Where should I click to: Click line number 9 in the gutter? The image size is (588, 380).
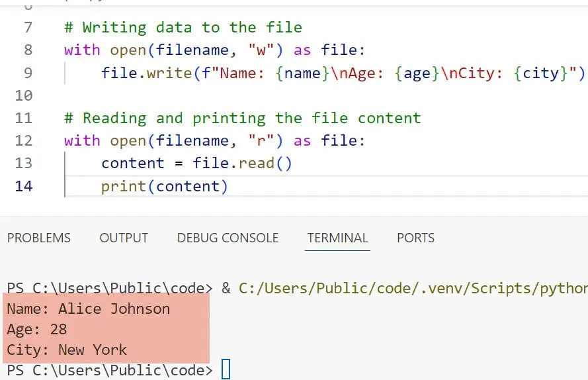(x=27, y=73)
